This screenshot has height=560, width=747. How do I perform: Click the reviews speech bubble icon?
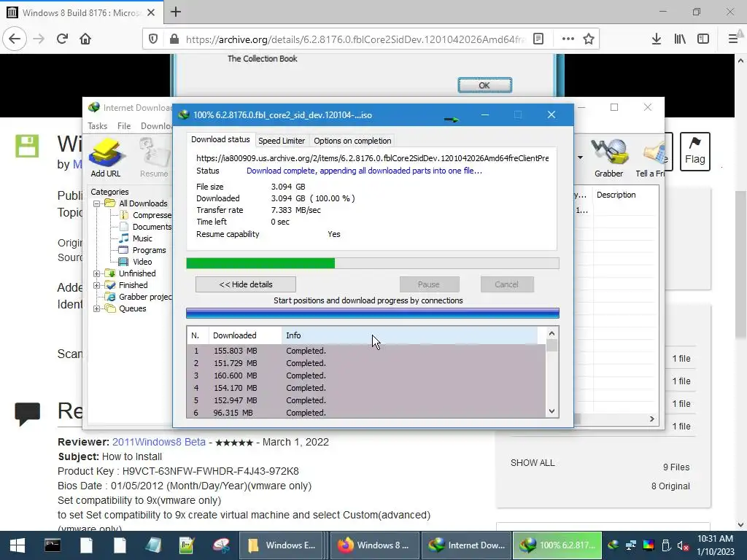(x=27, y=413)
